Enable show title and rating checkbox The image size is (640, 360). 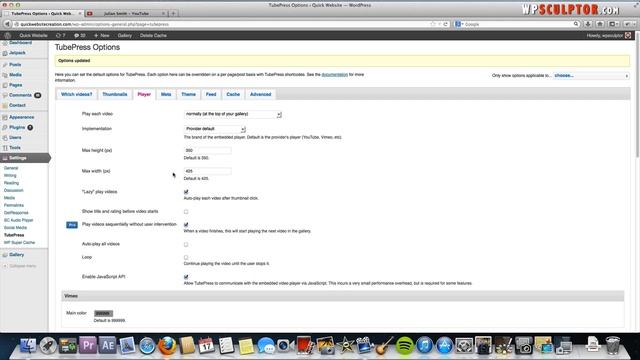[x=186, y=212]
